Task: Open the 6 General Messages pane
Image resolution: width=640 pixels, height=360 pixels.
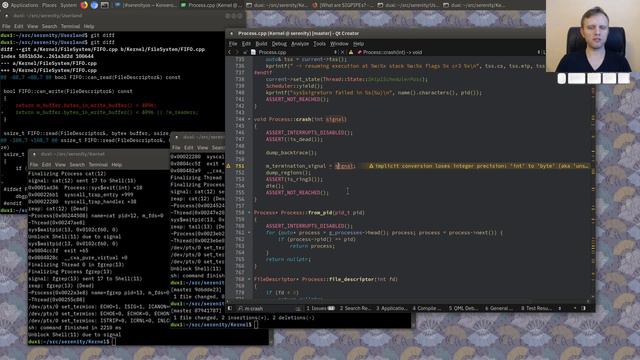Action: click(499, 308)
